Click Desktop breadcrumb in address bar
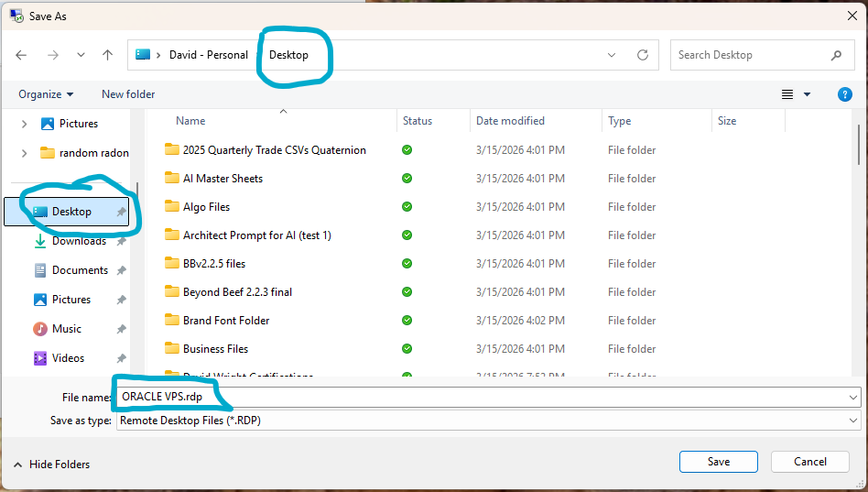This screenshot has height=492, width=868. tap(288, 55)
